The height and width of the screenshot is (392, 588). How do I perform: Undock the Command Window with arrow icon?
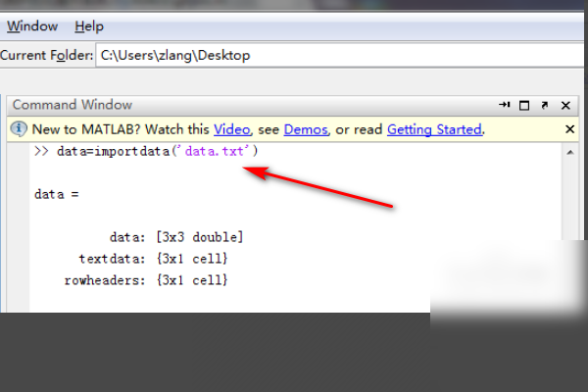(x=545, y=106)
